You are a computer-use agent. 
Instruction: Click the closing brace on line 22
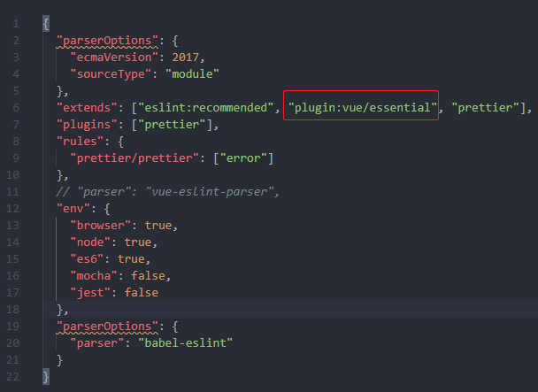46,377
